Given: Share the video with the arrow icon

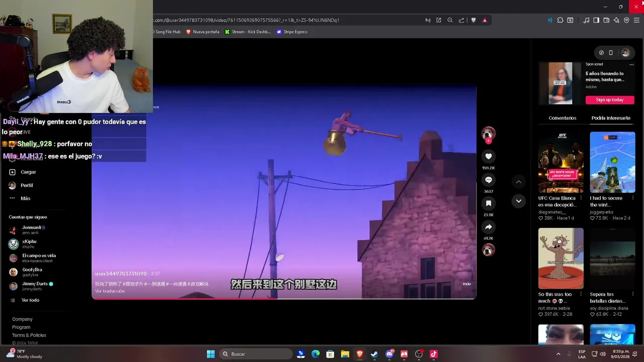Looking at the screenshot, I should coord(489,227).
